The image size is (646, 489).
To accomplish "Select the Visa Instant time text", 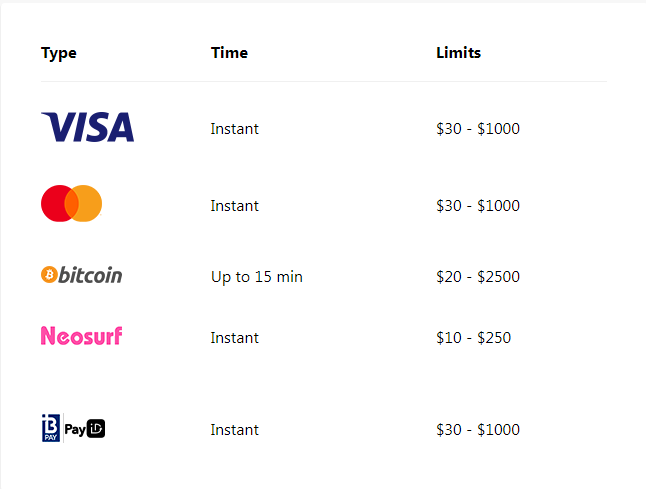I will 234,129.
